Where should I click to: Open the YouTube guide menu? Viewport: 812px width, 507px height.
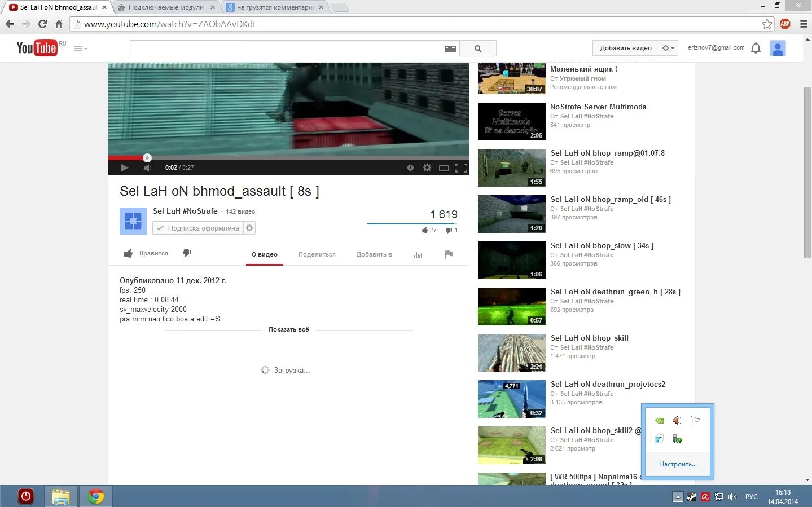pyautogui.click(x=81, y=49)
